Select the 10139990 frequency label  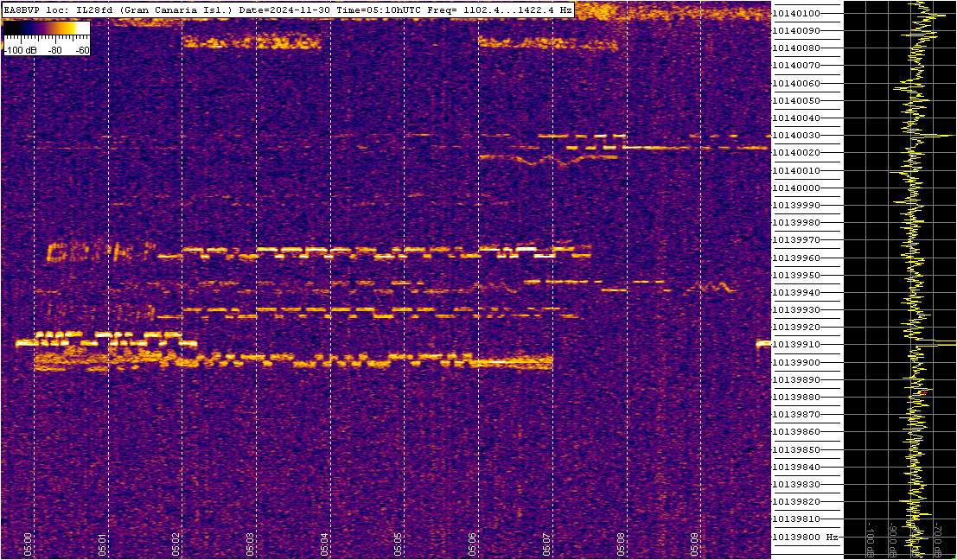point(796,205)
